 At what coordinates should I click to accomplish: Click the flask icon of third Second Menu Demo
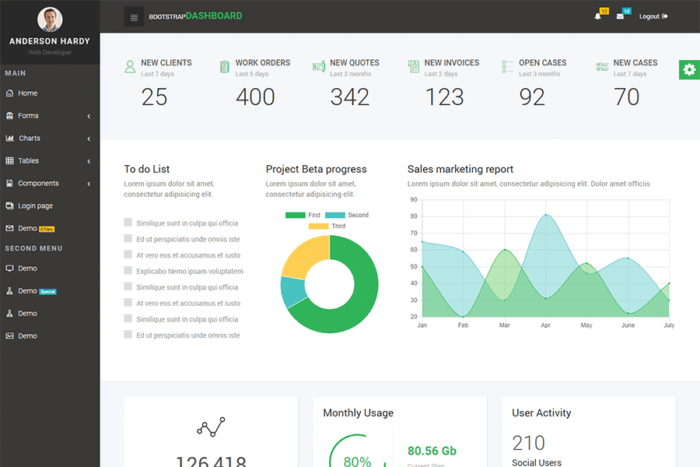(x=9, y=313)
